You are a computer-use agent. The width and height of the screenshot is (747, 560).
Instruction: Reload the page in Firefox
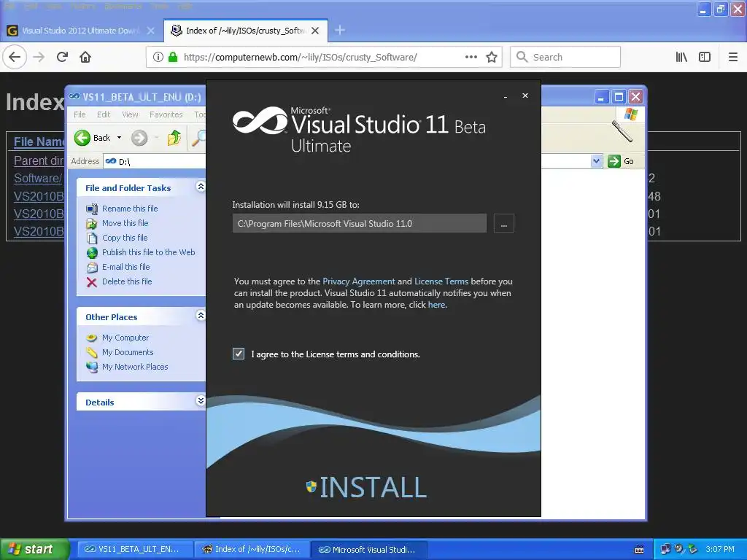[x=63, y=57]
